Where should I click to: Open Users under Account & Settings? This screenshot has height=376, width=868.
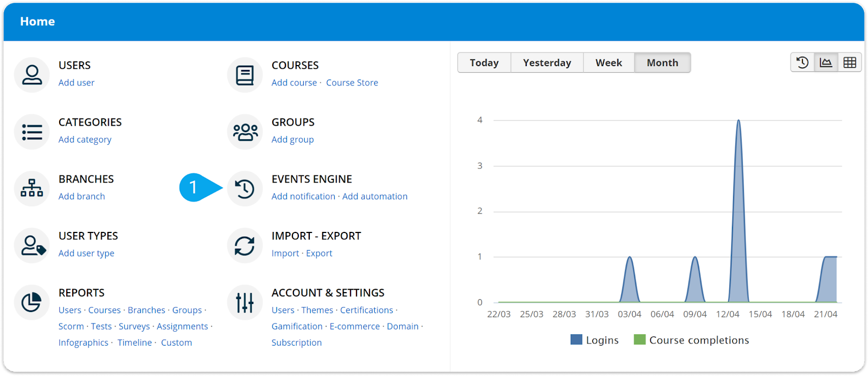pyautogui.click(x=283, y=310)
